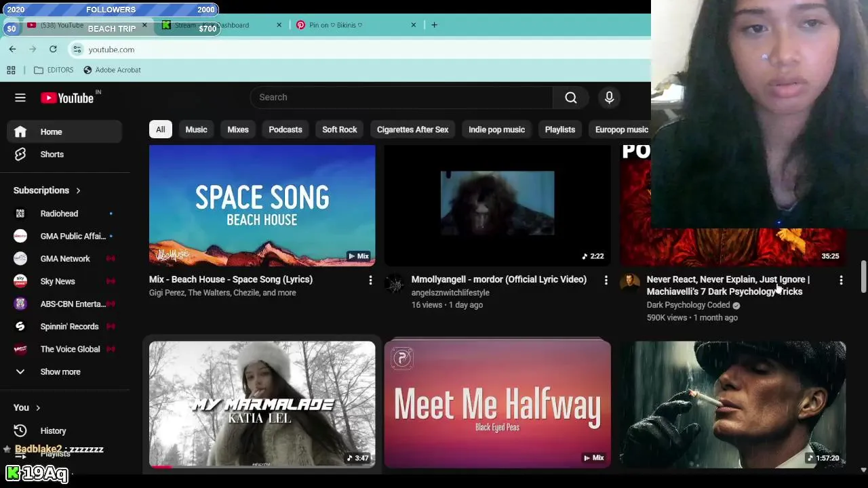The image size is (868, 488).
Task: Click the youtube.com address bar
Action: coord(359,49)
